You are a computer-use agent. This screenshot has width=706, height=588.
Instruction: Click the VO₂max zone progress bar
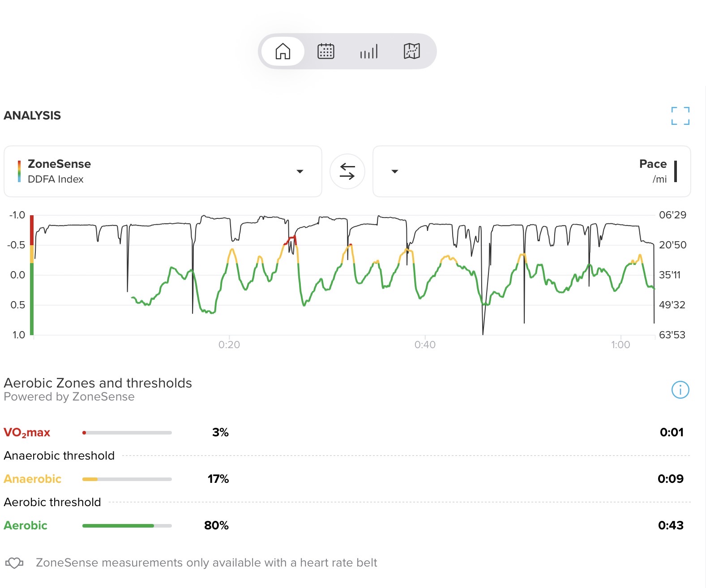(x=127, y=433)
